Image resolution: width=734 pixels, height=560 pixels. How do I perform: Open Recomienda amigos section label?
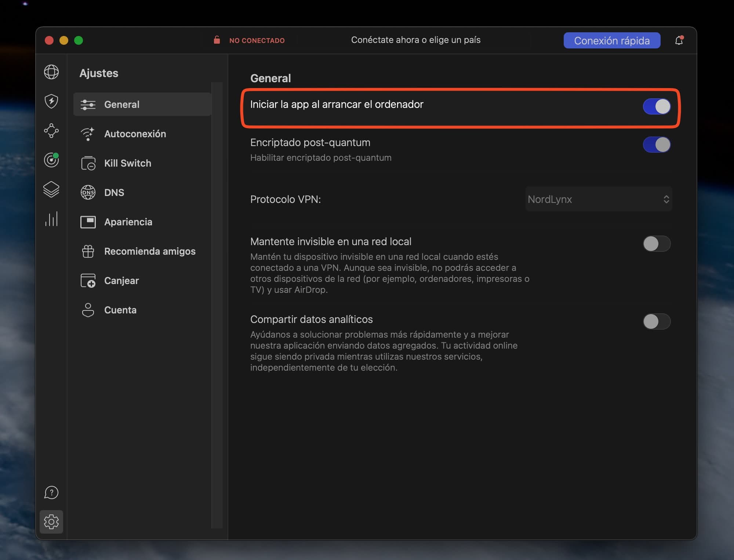coord(150,251)
